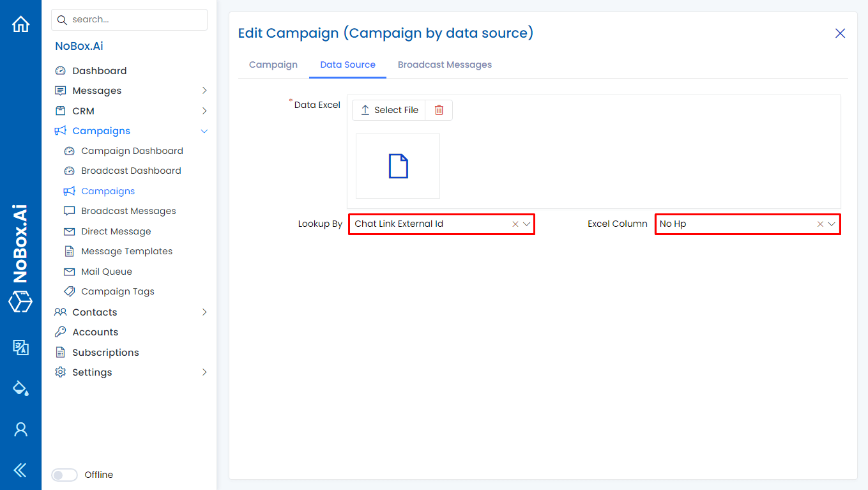Open the Excel Column dropdown

click(x=831, y=224)
